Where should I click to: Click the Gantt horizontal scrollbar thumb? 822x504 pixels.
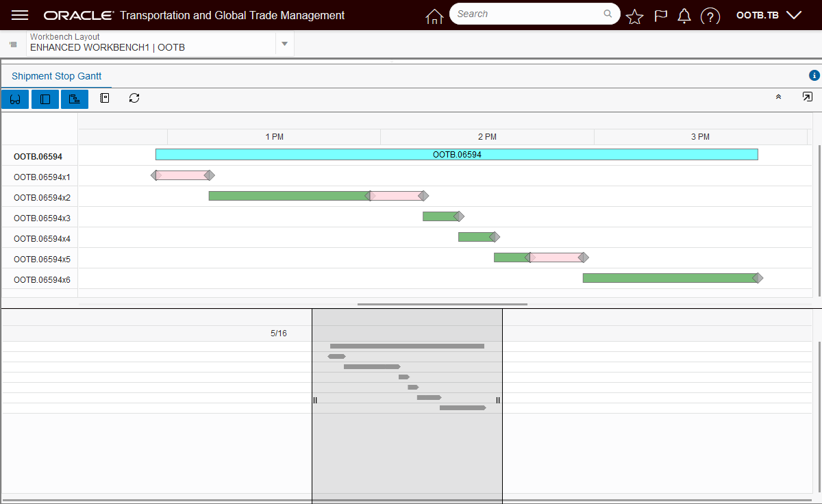click(x=443, y=304)
